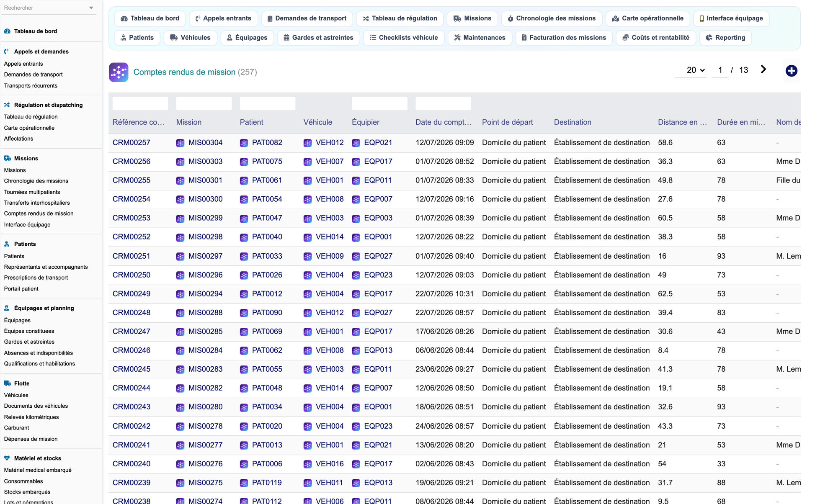
Task: Click the Patients section icon in sidebar
Action: point(7,244)
